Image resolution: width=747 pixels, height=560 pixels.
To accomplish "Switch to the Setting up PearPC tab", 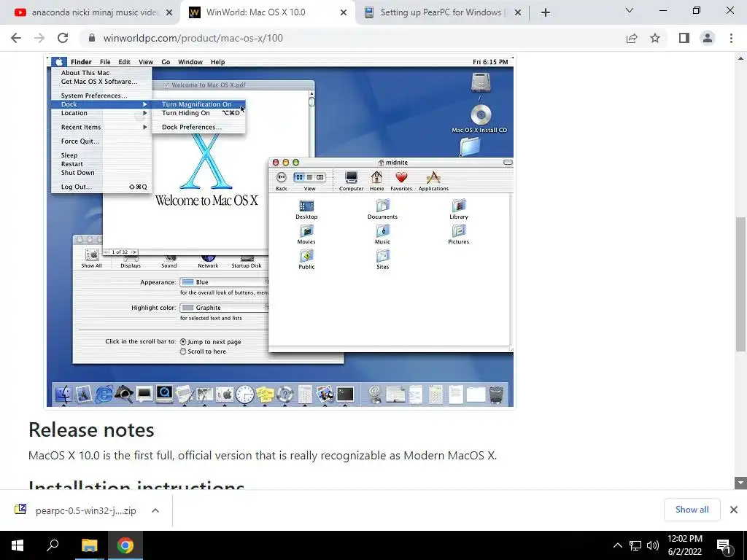I will (x=441, y=12).
